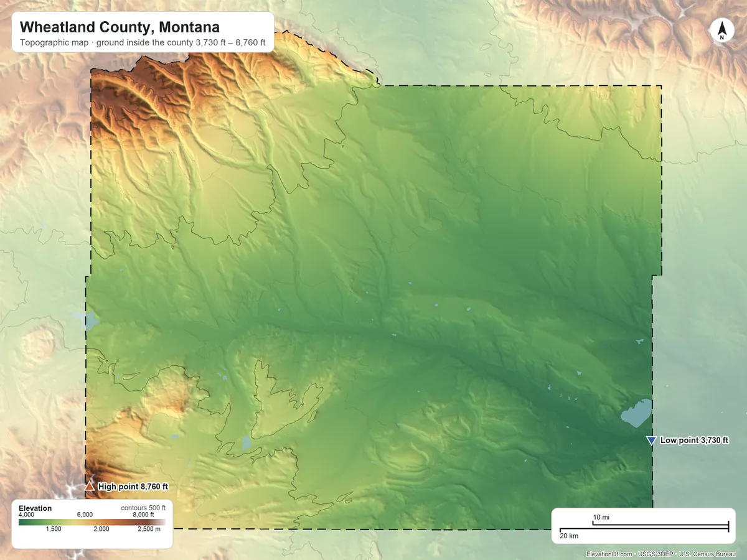Click the large lake near the east county boundary
The height and width of the screenshot is (560, 747).
(x=636, y=413)
